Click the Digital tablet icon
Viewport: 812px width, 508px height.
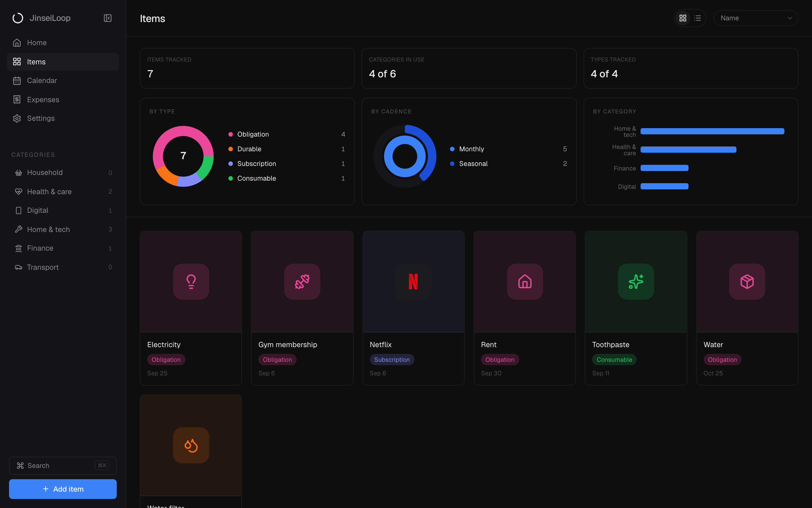18,210
